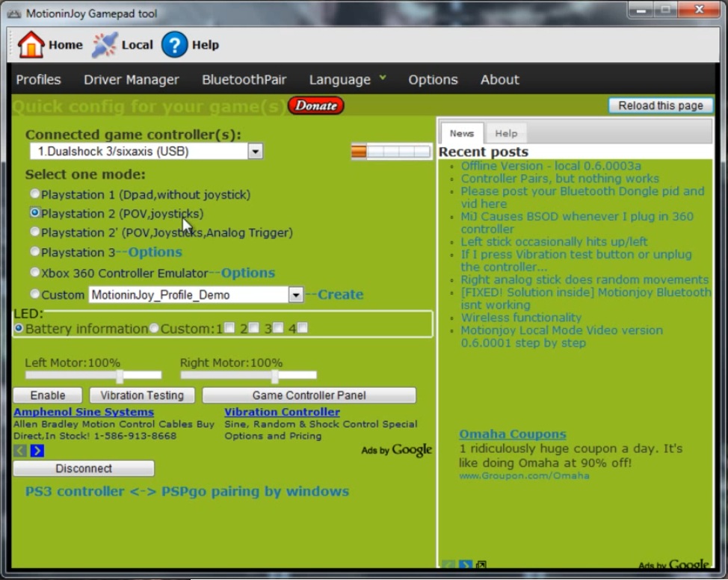Open '[FIXED! Solution inside] Motionjoy Bluetooth' post
This screenshot has height=580, width=728.
(585, 298)
